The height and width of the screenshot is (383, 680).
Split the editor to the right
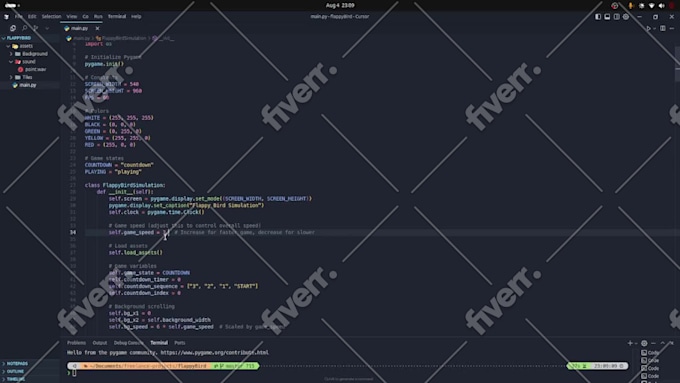[x=663, y=28]
